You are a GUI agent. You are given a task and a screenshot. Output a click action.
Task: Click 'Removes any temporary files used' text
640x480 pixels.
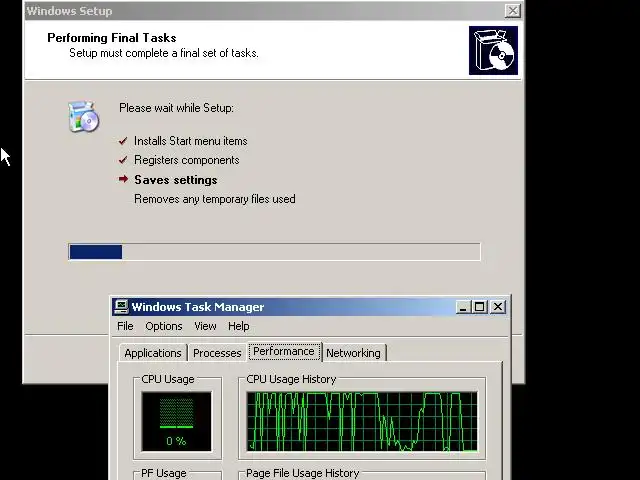(215, 199)
